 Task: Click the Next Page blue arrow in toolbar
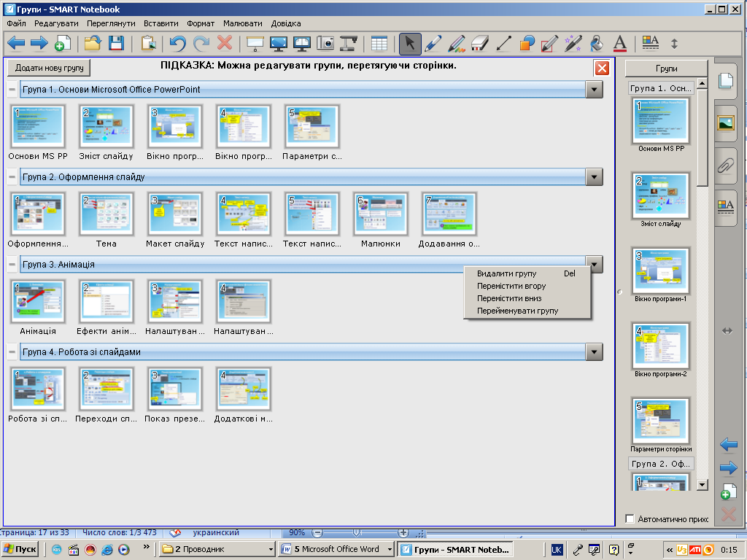point(39,44)
